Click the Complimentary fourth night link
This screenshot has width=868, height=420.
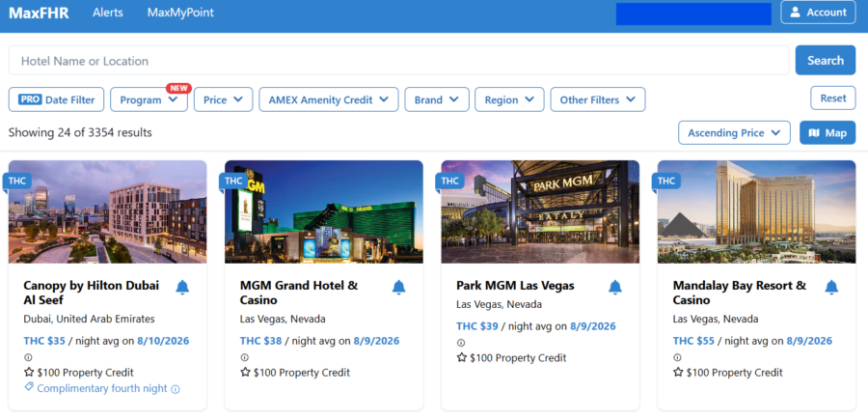[x=102, y=388]
